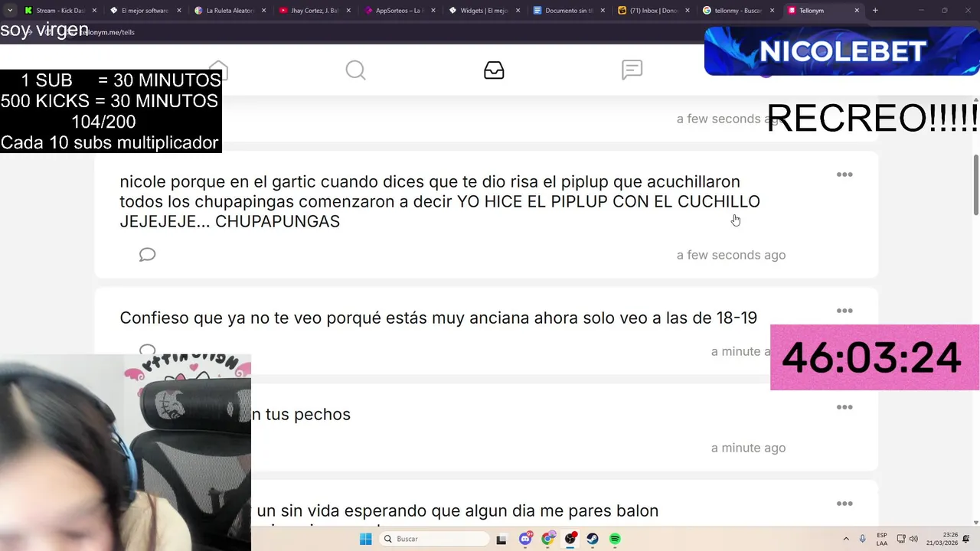Click the gartic piplup tell text

(x=439, y=202)
